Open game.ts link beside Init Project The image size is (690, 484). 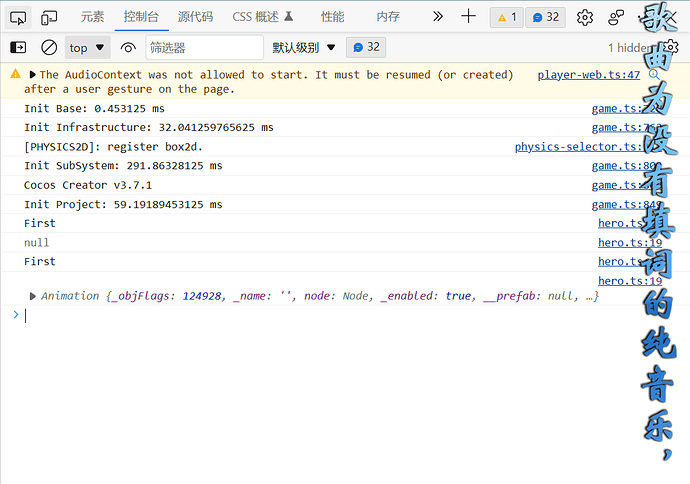[x=625, y=205]
